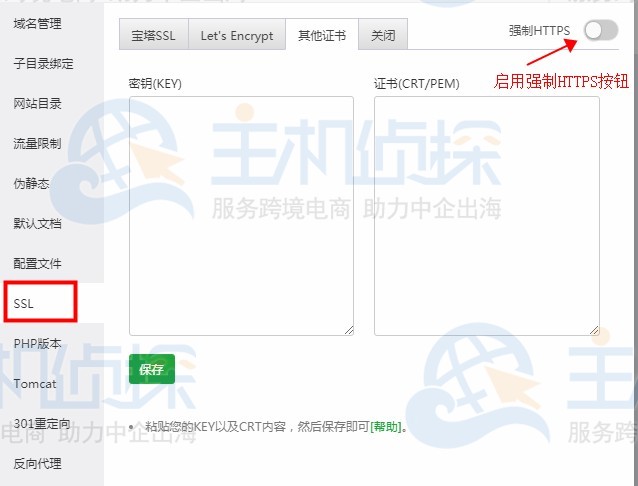Image resolution: width=638 pixels, height=486 pixels.
Task: Focus the 证书(CRT/PEM) text area
Action: point(486,215)
